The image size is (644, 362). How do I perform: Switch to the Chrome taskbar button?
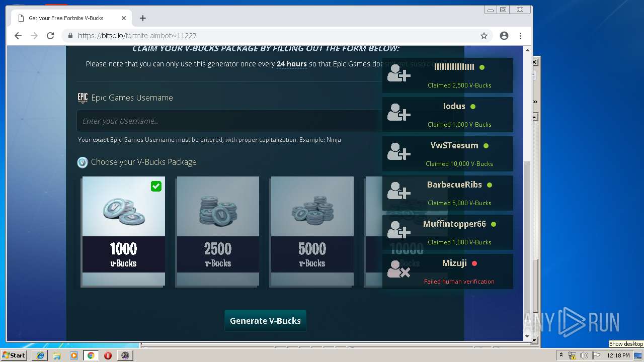91,355
